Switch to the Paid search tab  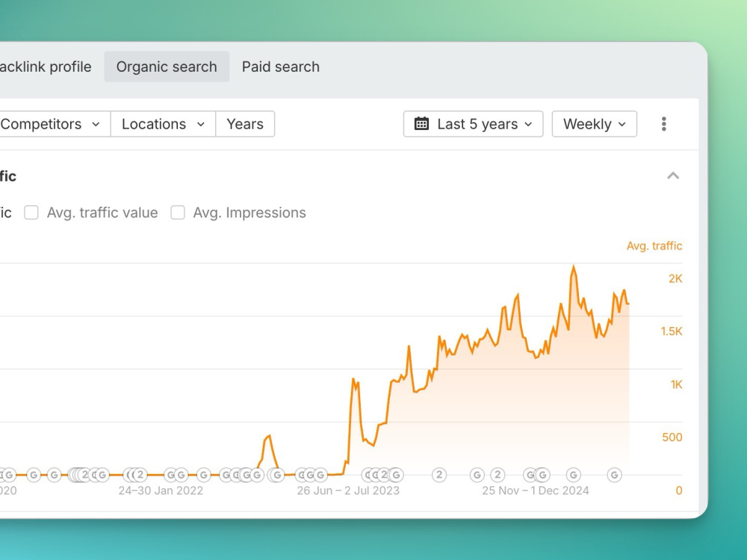pyautogui.click(x=281, y=66)
